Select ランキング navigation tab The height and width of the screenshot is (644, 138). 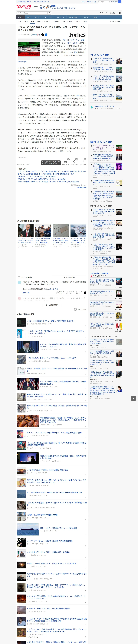[86, 17]
